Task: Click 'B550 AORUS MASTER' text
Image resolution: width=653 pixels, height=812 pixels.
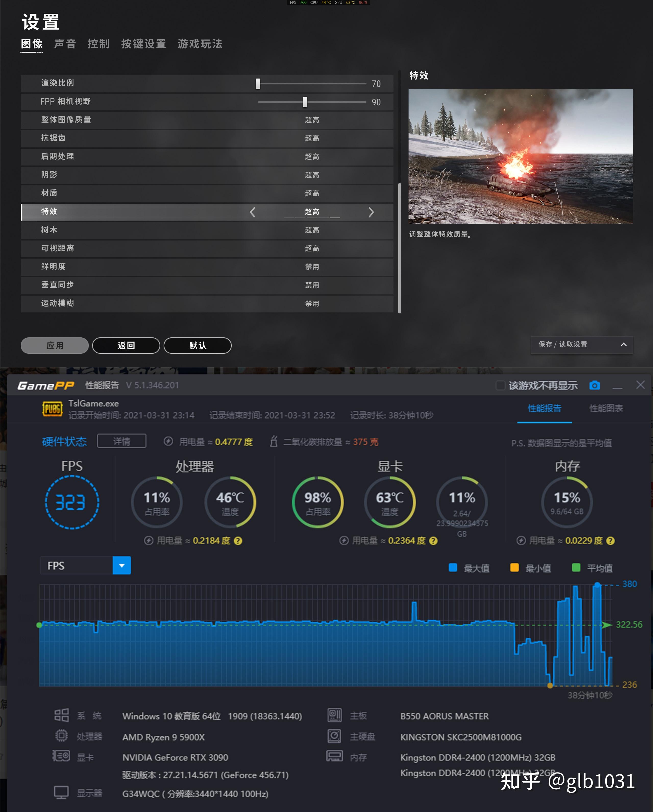Action: click(x=444, y=716)
